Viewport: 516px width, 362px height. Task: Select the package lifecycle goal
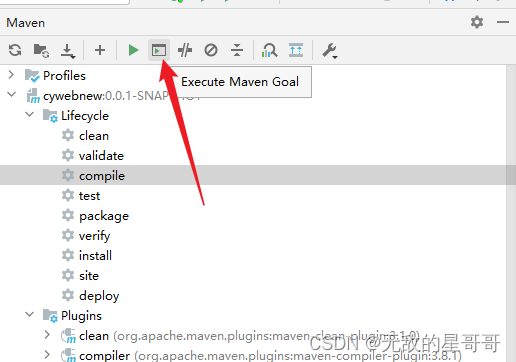[104, 216]
